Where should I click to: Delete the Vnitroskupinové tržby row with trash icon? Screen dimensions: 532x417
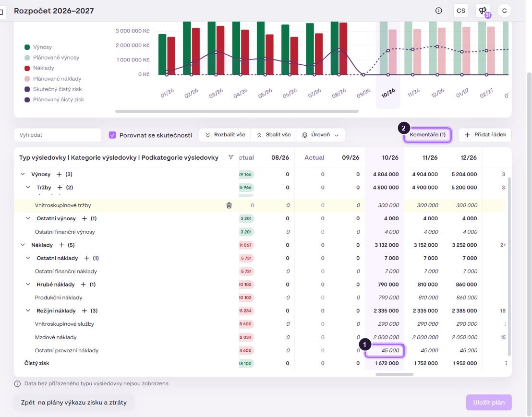click(229, 205)
